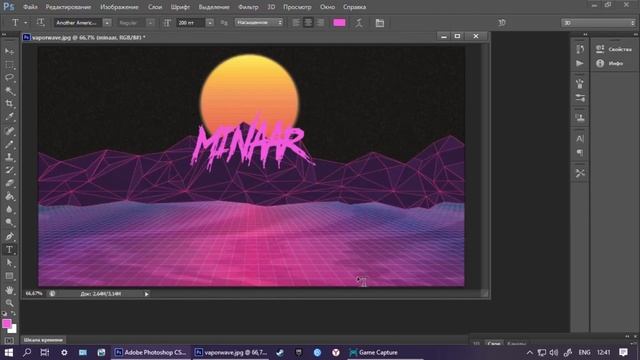
Task: Swap foreground and background colors
Action: tap(13, 313)
